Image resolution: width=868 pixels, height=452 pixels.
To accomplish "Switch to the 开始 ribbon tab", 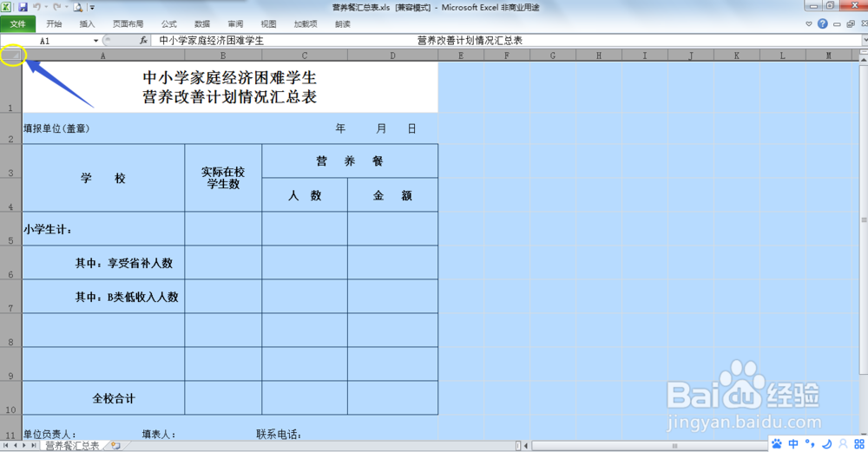I will click(54, 23).
